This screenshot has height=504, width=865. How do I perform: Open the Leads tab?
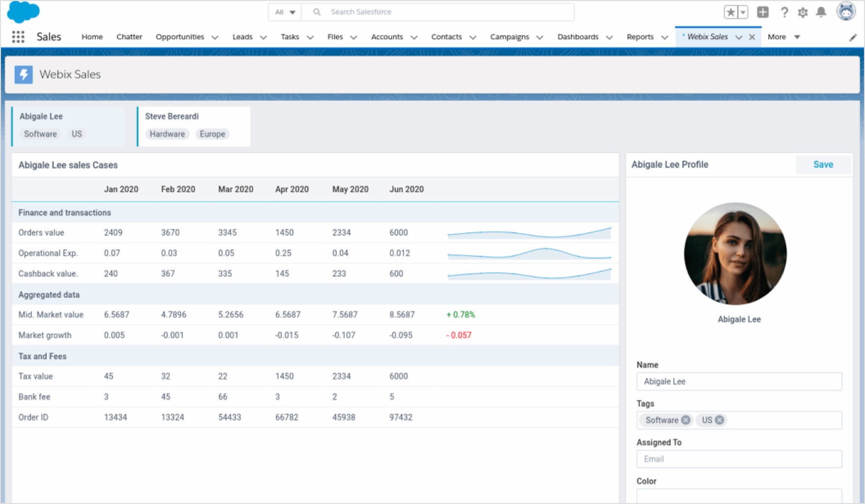[x=242, y=37]
